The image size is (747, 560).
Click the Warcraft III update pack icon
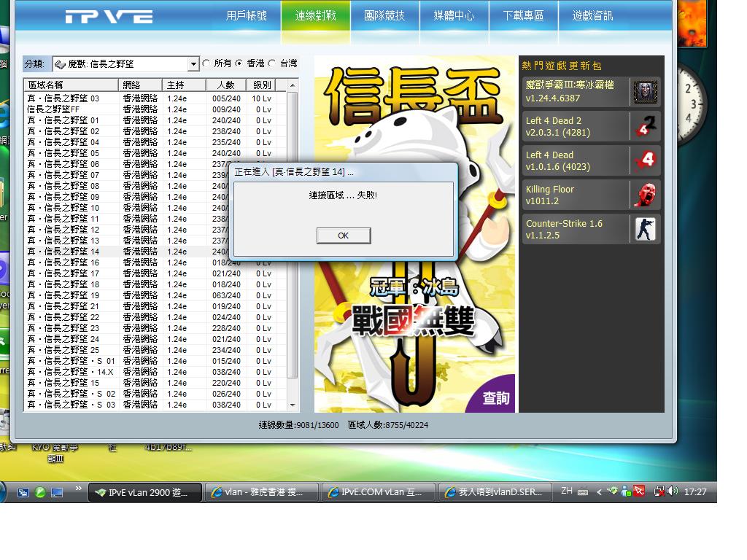pyautogui.click(x=644, y=92)
